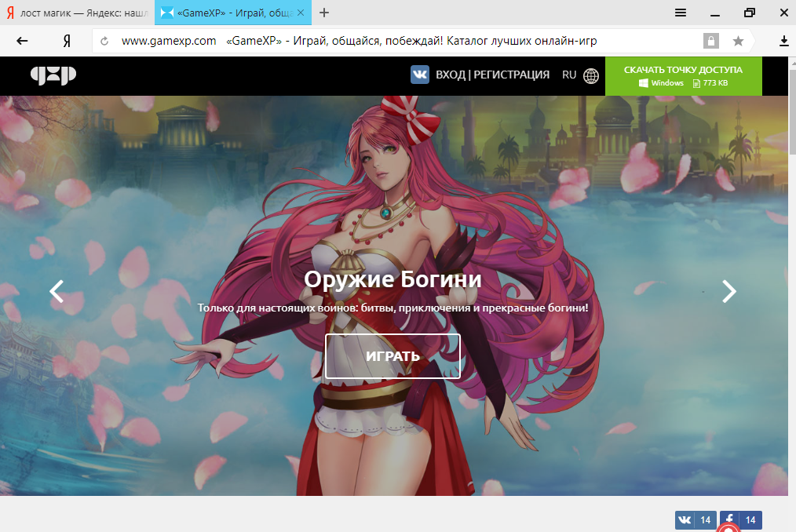Click the goddess banner image
Screen dimensions: 796x532
(393, 296)
